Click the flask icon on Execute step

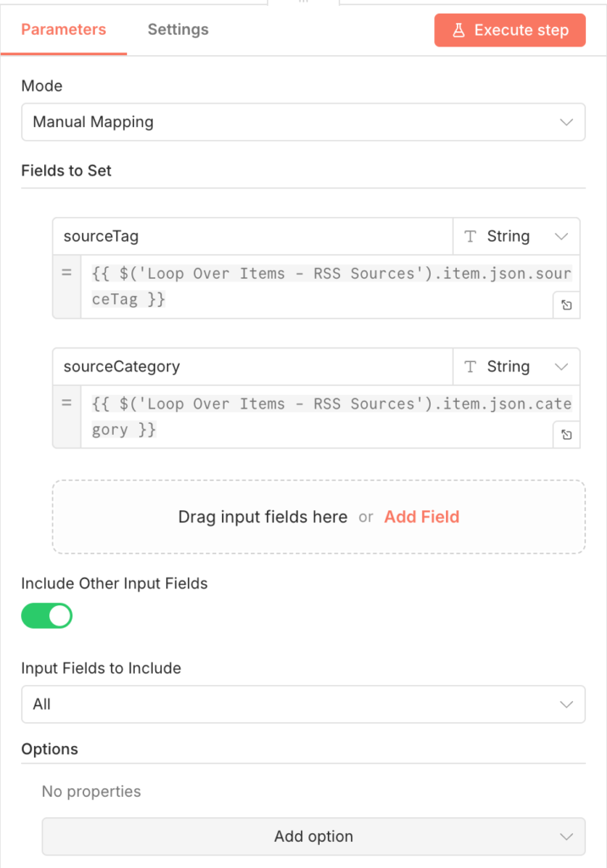click(x=459, y=31)
